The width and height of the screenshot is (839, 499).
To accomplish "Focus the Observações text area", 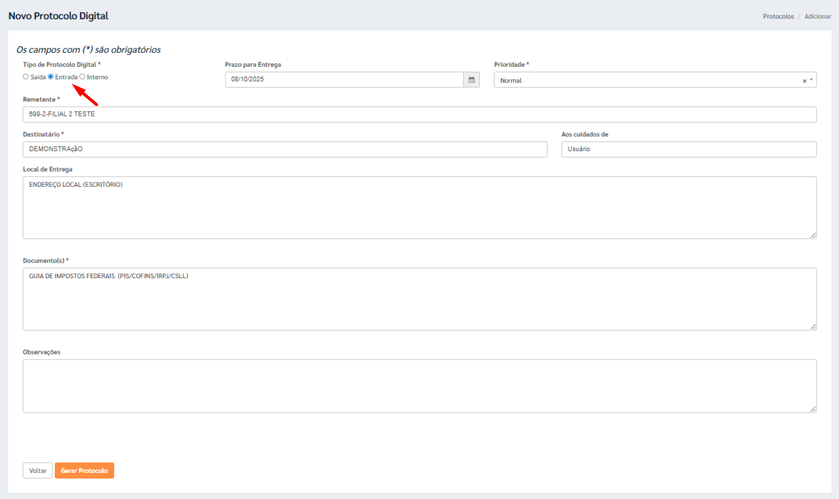I will pos(419,386).
